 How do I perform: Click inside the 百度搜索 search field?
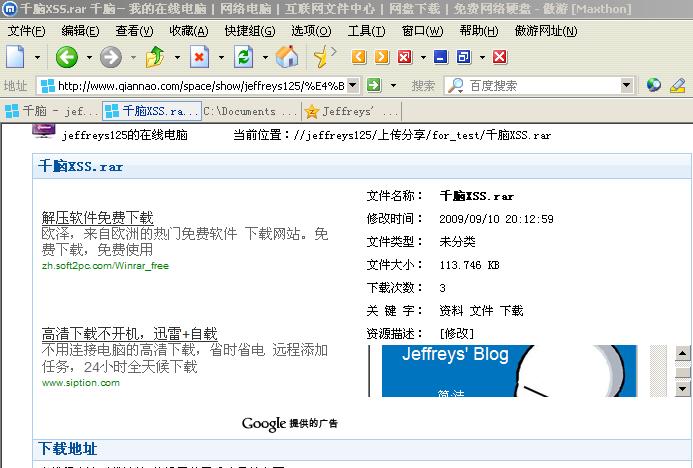(540, 86)
